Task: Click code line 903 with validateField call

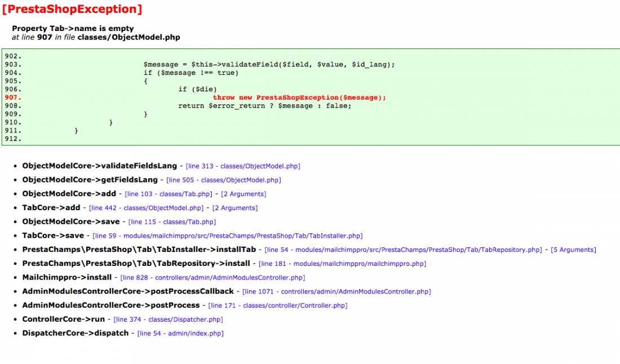Action: 269,64
